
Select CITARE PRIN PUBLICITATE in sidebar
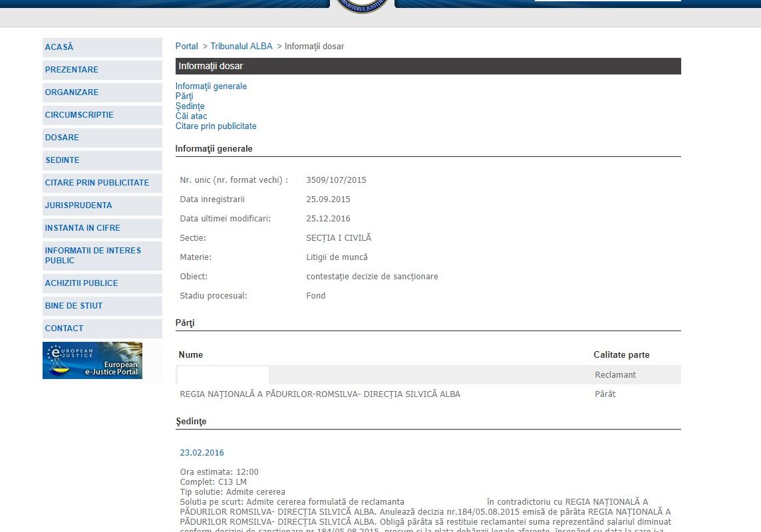click(x=97, y=183)
